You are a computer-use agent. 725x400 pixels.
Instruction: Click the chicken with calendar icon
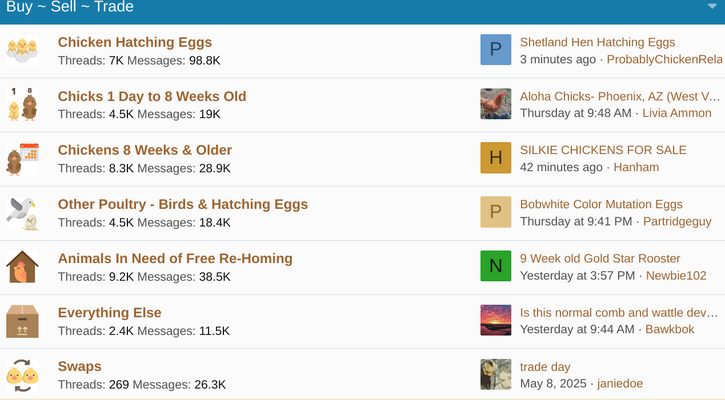[22, 159]
